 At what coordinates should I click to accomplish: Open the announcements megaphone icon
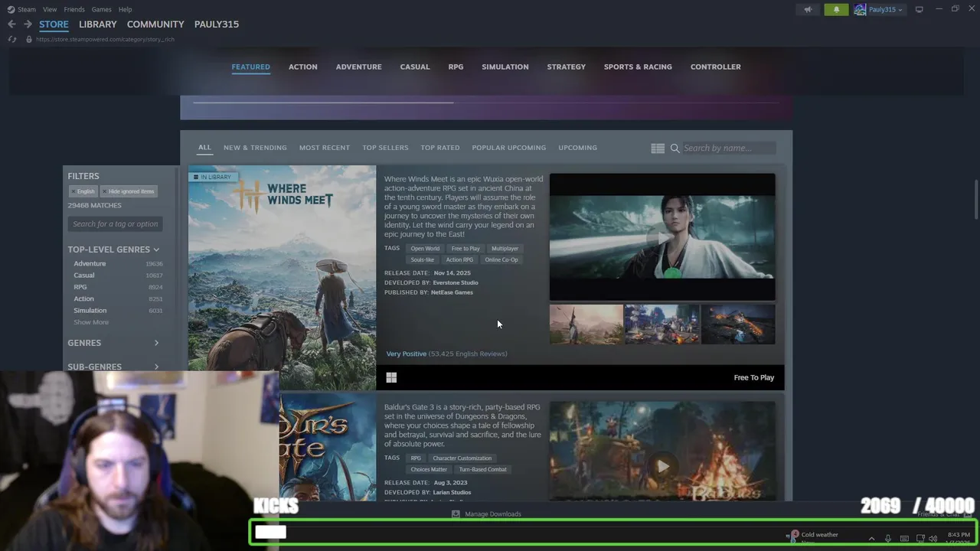coord(808,9)
